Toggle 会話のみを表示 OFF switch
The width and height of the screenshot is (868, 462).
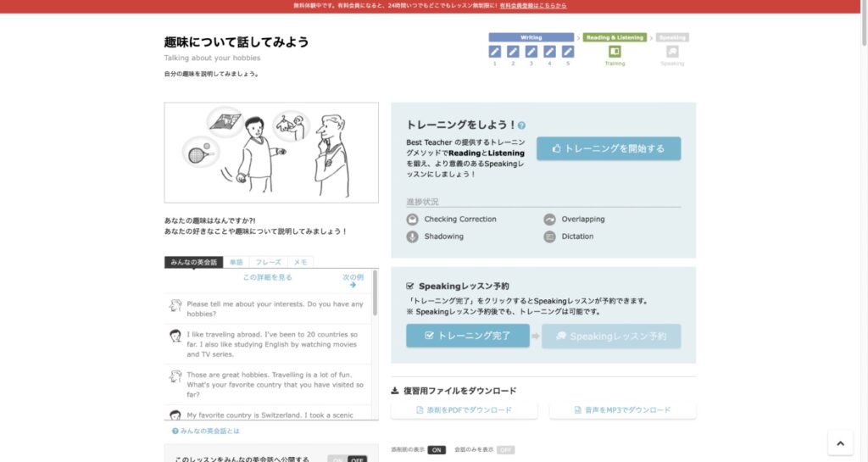[505, 449]
